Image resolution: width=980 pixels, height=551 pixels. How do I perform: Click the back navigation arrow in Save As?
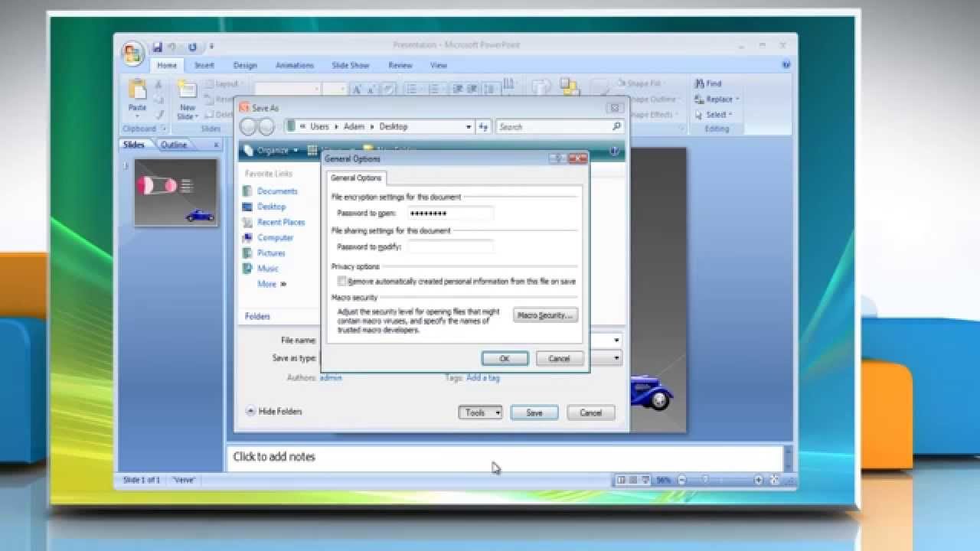pos(248,127)
